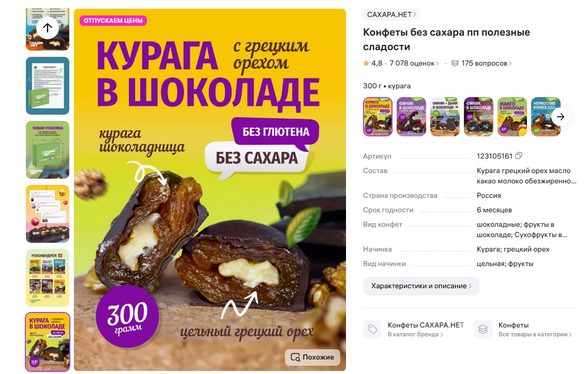This screenshot has width=588, height=374.
Task: Select the Манго в шоколаде variant
Action: point(512,117)
